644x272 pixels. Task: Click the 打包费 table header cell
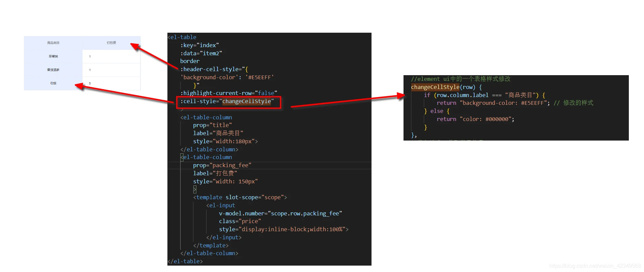click(111, 43)
